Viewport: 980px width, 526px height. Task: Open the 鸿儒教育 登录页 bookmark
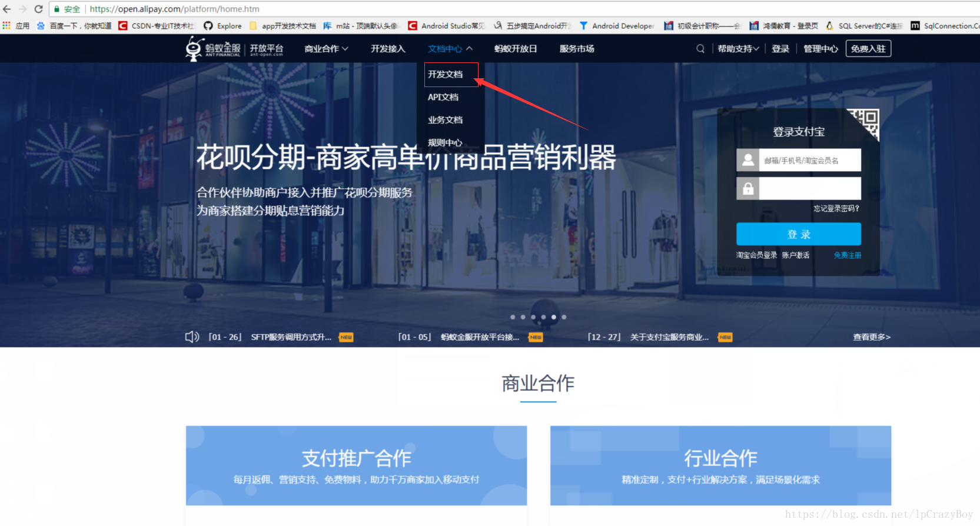point(784,26)
